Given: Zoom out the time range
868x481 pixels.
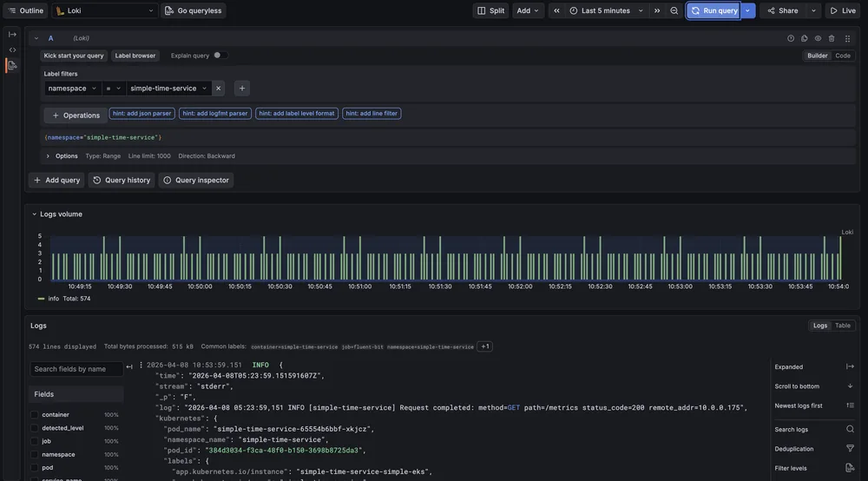Looking at the screenshot, I should pos(674,10).
